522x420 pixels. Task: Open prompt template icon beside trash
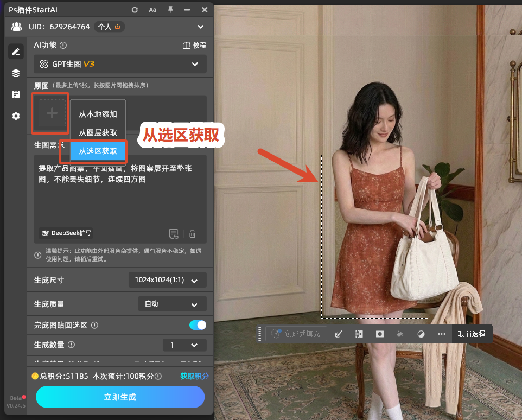click(174, 234)
